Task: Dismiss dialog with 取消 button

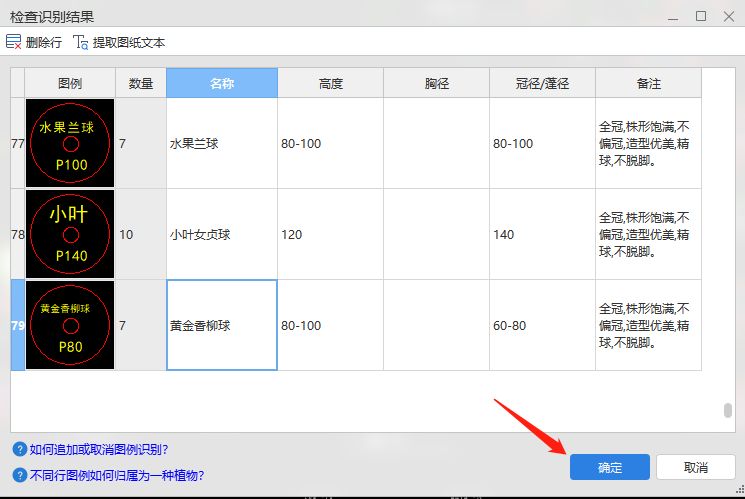Action: point(696,467)
